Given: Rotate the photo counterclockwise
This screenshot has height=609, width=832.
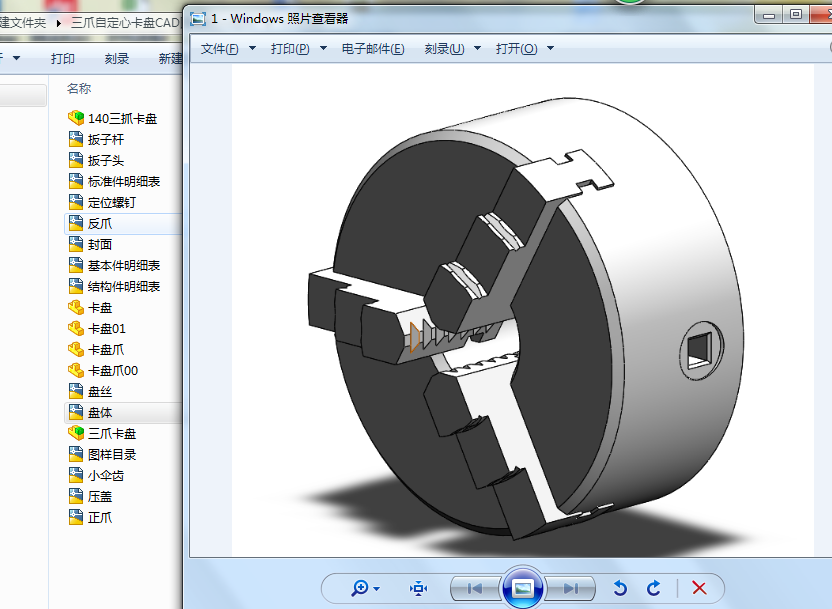Looking at the screenshot, I should click(x=620, y=589).
